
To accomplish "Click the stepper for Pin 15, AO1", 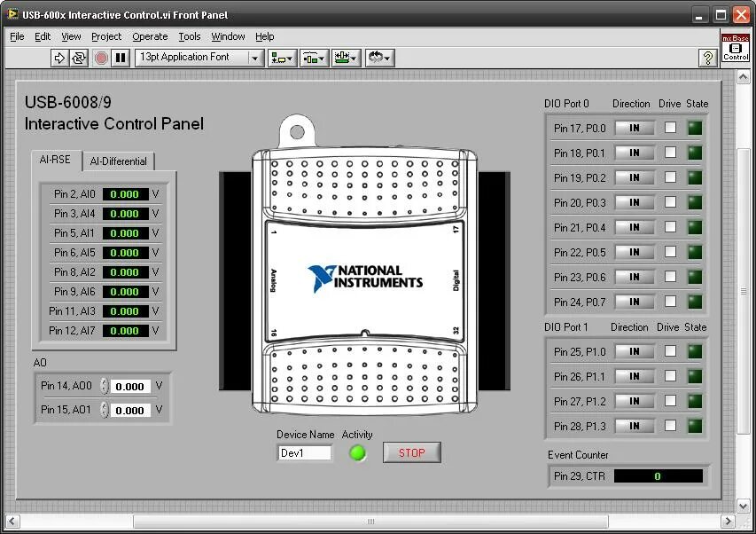I will [x=105, y=410].
